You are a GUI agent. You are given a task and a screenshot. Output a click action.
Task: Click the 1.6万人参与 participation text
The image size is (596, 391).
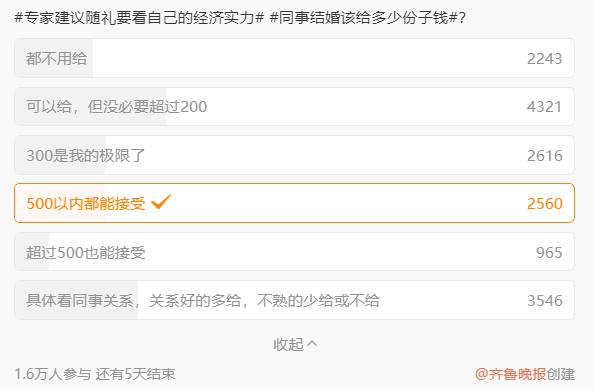(53, 374)
